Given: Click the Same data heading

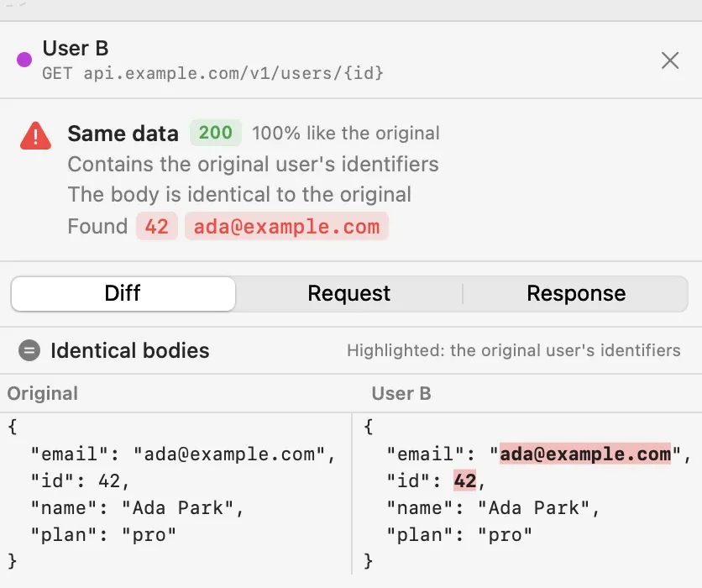Looking at the screenshot, I should coord(123,134).
